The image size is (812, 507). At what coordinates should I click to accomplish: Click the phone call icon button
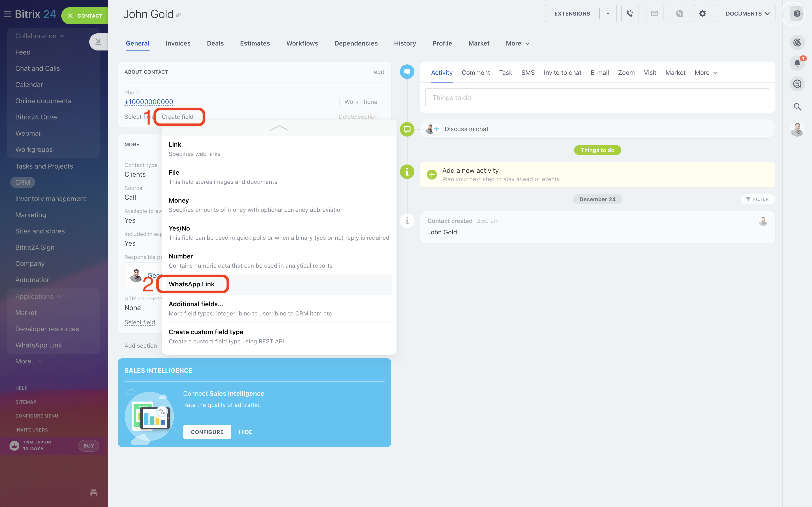[x=630, y=14]
